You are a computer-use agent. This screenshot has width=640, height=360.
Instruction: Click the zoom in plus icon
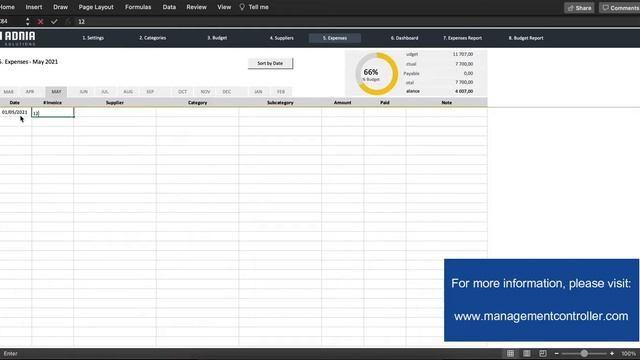[x=612, y=353]
